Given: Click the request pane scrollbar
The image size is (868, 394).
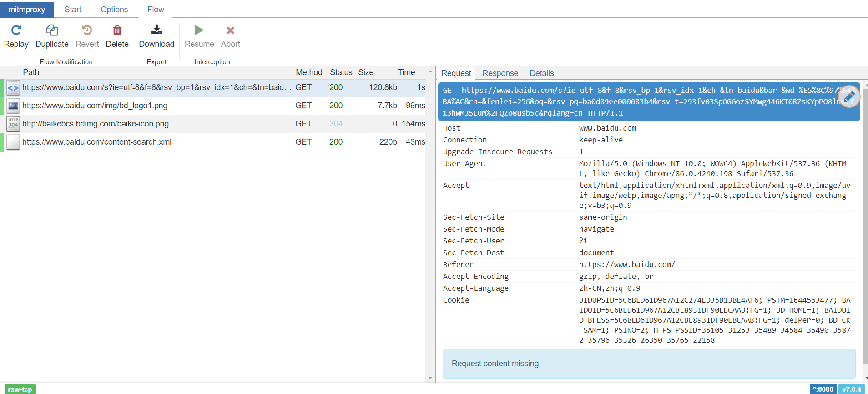Looking at the screenshot, I should coord(865,227).
